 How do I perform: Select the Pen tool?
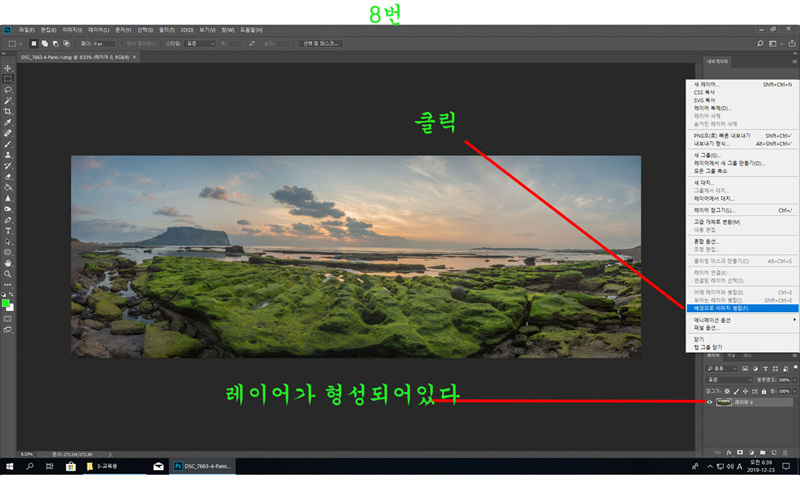click(x=8, y=220)
